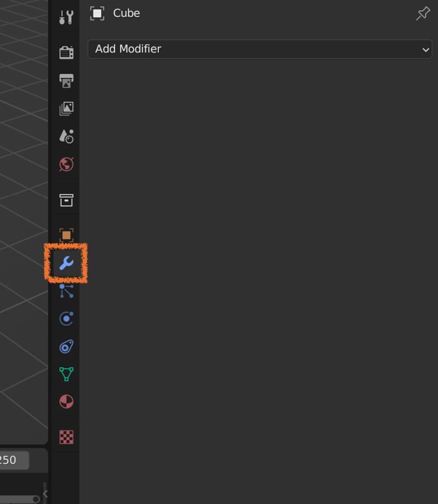
Task: Open the Particles properties icon
Action: (x=67, y=291)
